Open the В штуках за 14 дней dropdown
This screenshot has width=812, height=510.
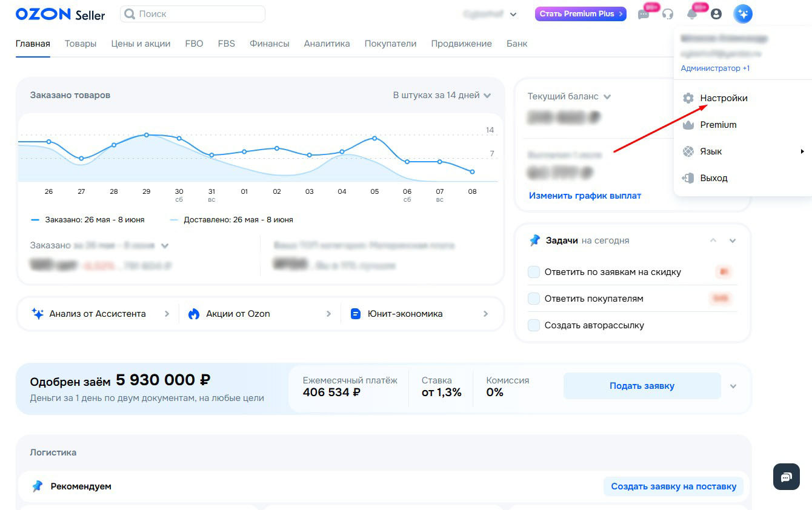(x=442, y=95)
